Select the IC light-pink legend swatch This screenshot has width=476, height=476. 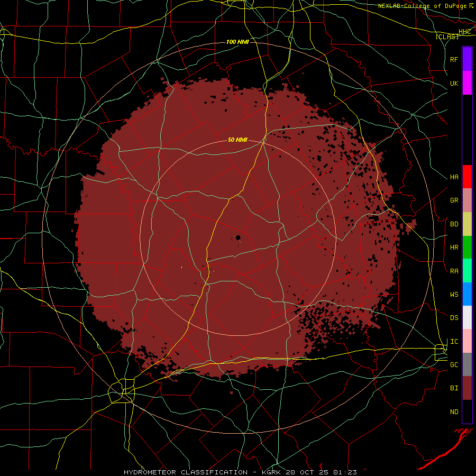[467, 341]
